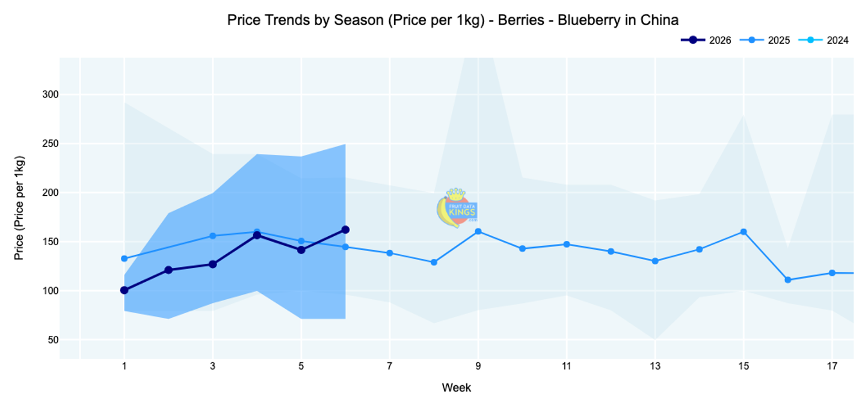Click the 2026 marker at week 5
This screenshot has height=405, width=868.
[301, 250]
